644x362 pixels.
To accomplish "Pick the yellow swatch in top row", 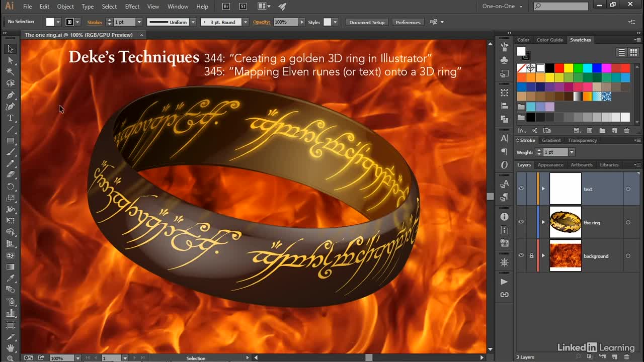I will click(x=569, y=68).
